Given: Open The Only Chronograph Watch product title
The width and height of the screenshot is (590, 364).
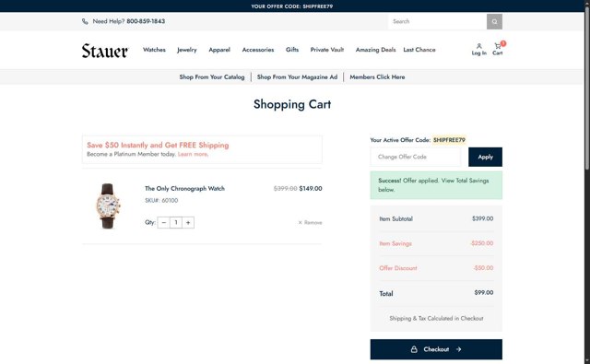Looking at the screenshot, I should click(184, 189).
